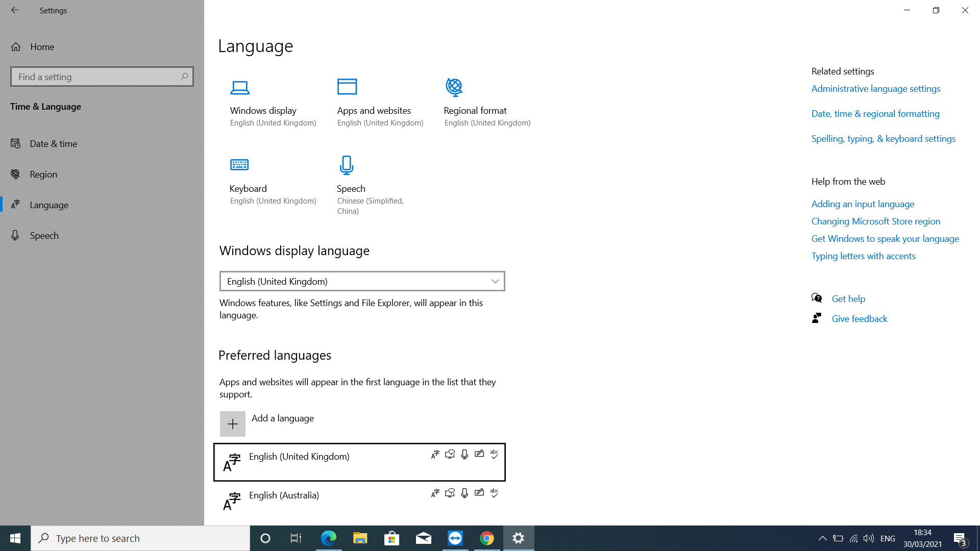Click the Wi-Fi network tray icon
The image size is (980, 551).
853,538
